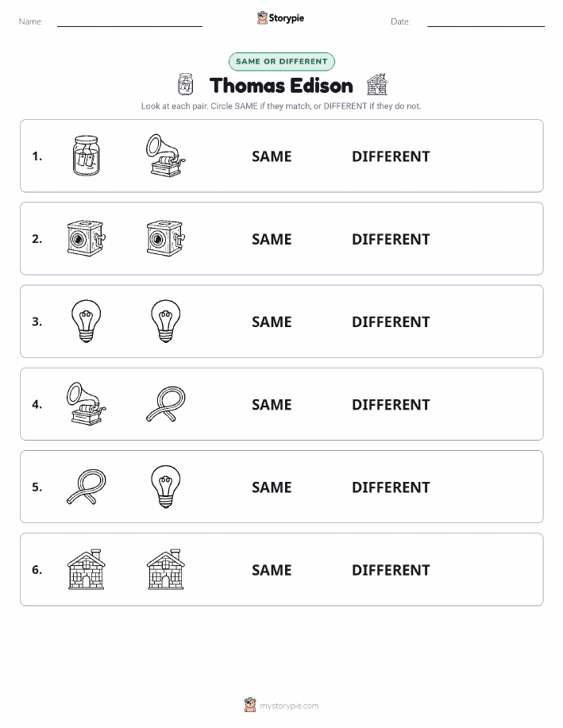Viewport: 563px width, 728px height.
Task: Click the looped wire icon in row 4
Action: (x=166, y=404)
